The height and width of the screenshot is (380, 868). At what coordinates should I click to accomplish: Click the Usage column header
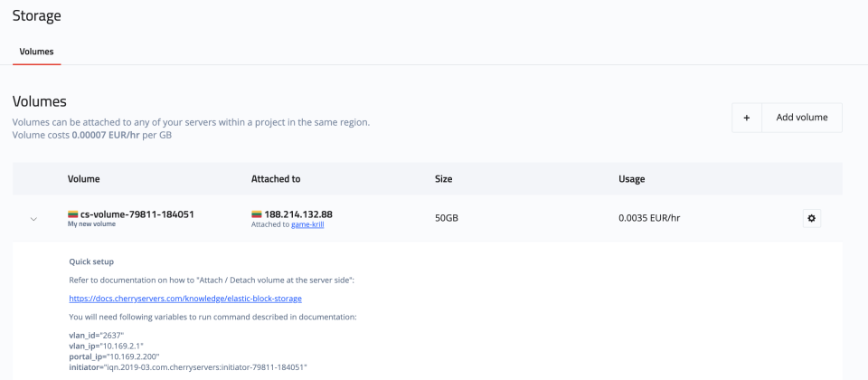(631, 179)
